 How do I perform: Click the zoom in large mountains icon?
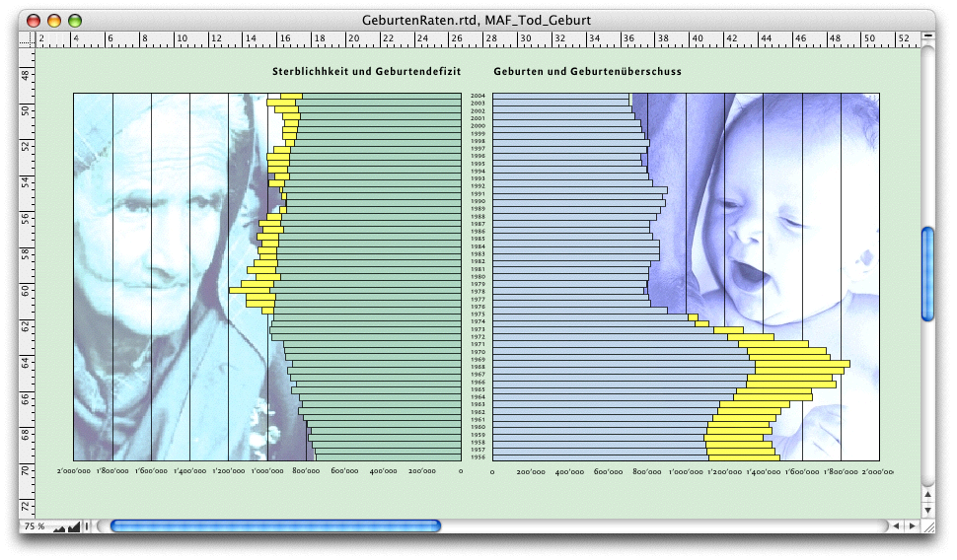coord(74,526)
